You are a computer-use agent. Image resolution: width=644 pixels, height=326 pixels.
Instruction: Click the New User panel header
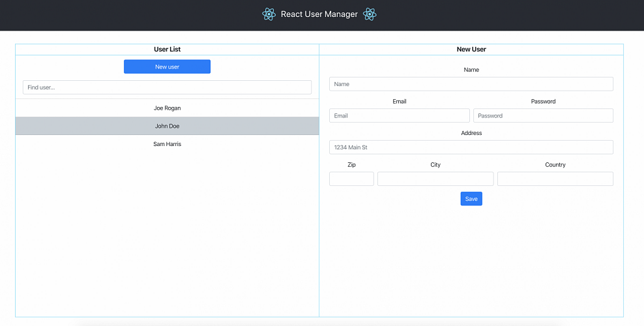tap(471, 50)
